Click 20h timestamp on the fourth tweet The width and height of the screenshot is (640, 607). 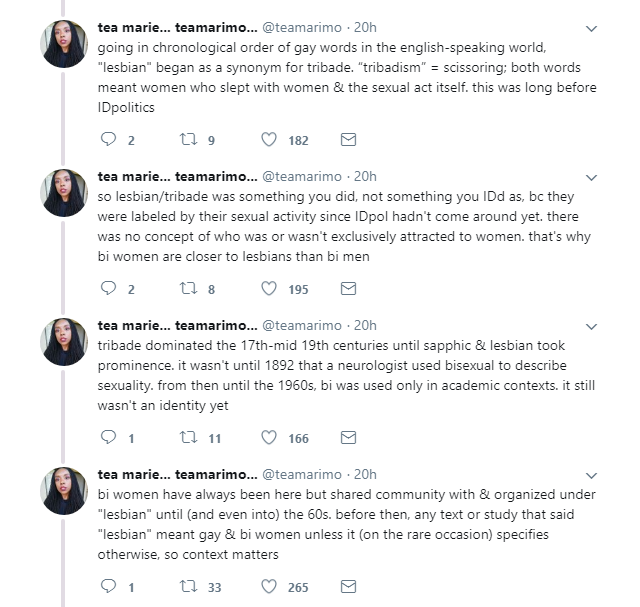click(365, 473)
